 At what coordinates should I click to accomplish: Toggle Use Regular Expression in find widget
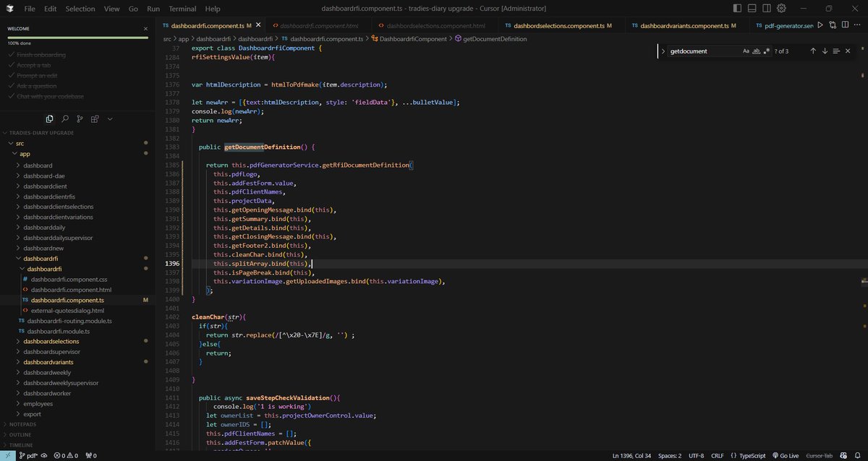click(767, 51)
